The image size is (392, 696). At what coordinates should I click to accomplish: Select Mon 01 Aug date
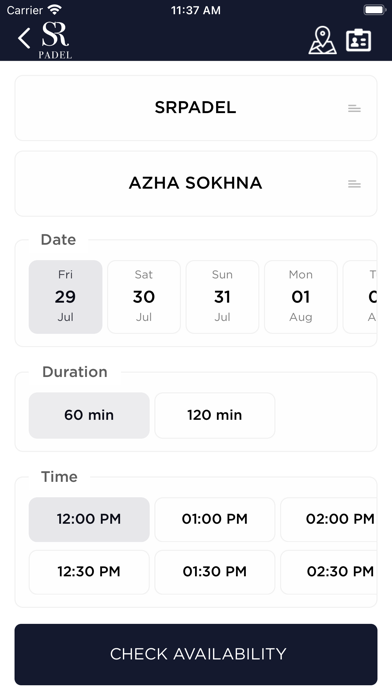click(301, 297)
